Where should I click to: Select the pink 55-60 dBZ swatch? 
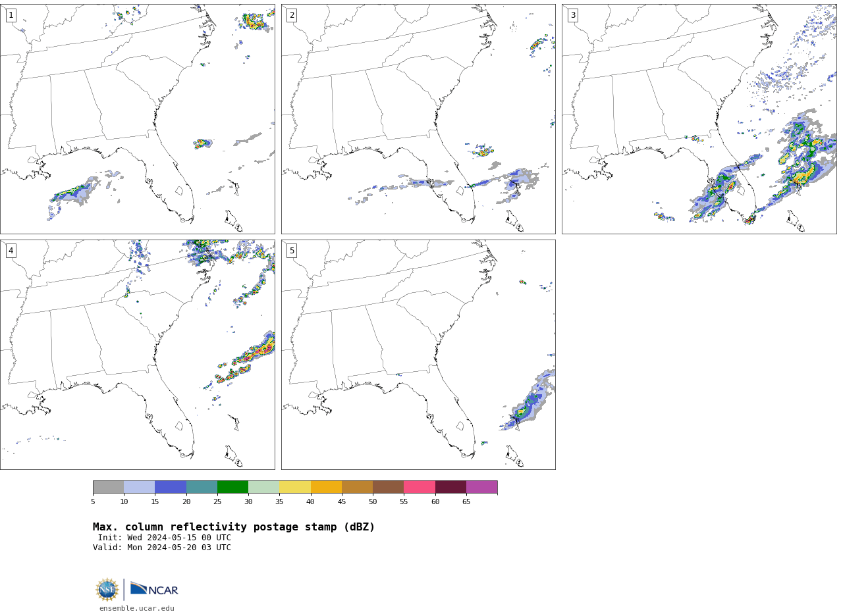point(420,487)
